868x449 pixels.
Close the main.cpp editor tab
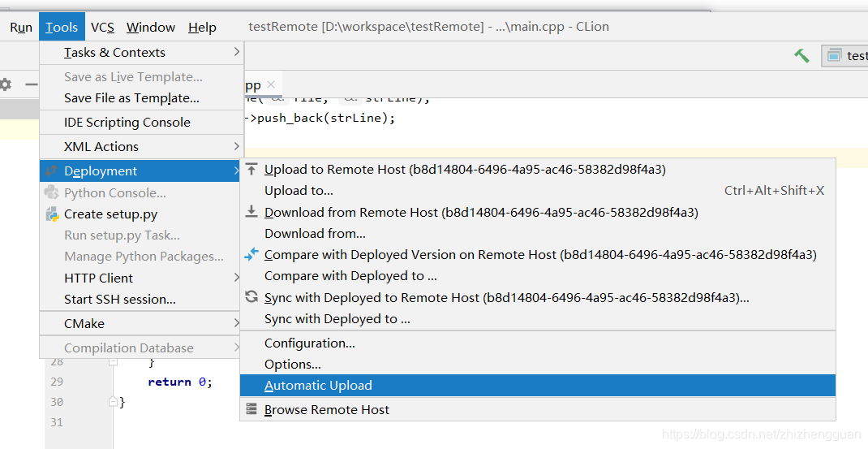[x=271, y=84]
